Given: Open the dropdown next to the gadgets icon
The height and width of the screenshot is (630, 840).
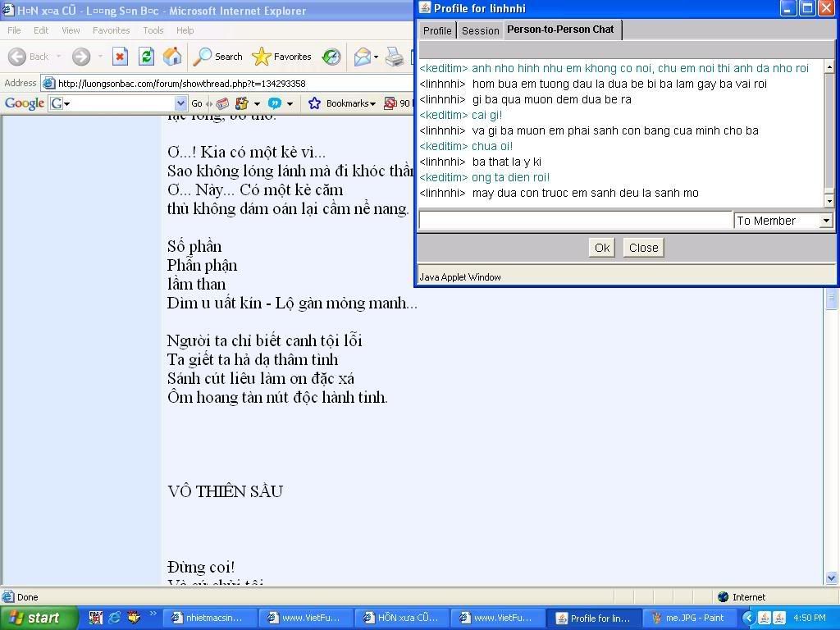Looking at the screenshot, I should click(x=257, y=104).
